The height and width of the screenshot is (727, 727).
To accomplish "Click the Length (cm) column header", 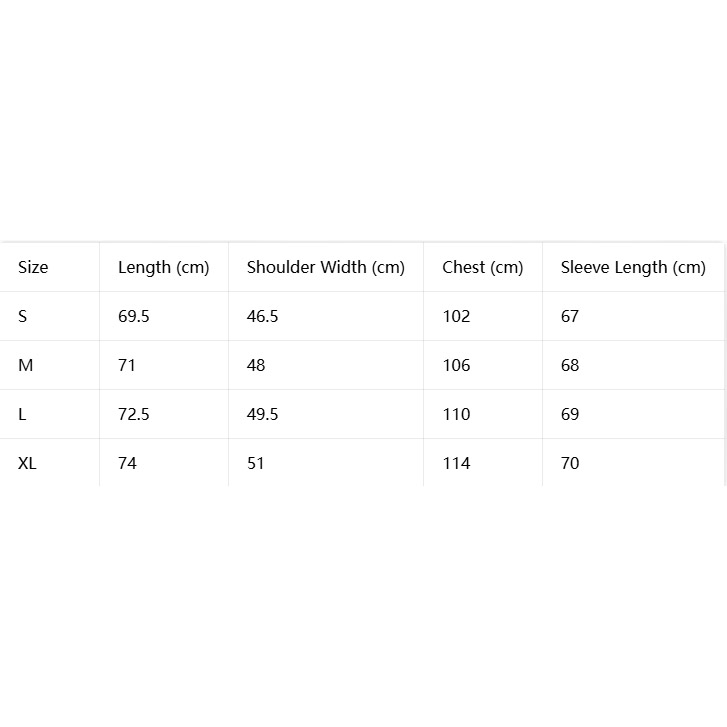I will pos(164,268).
